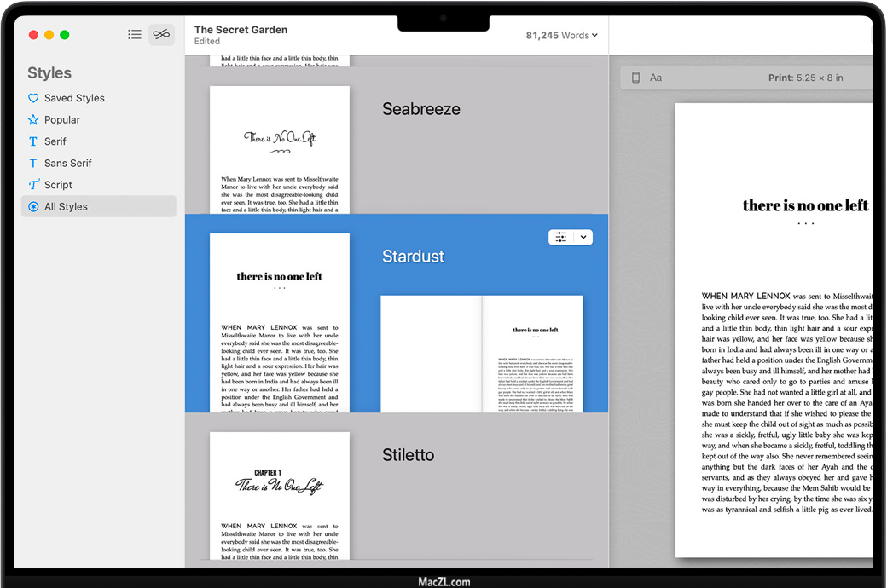
Task: Click The Secret Garden document title
Action: pyautogui.click(x=241, y=30)
